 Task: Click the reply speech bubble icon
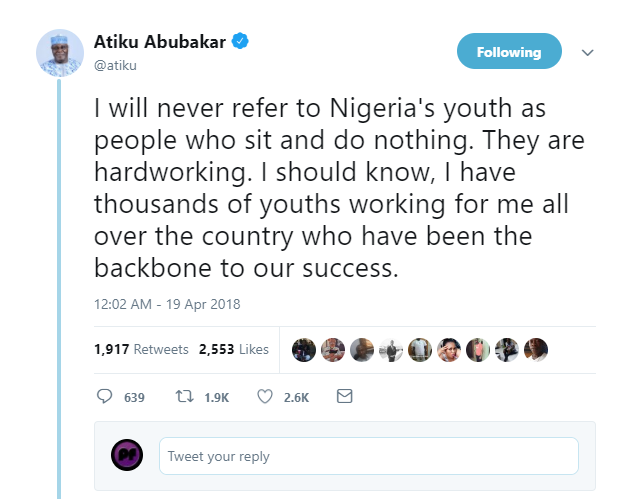(x=104, y=397)
